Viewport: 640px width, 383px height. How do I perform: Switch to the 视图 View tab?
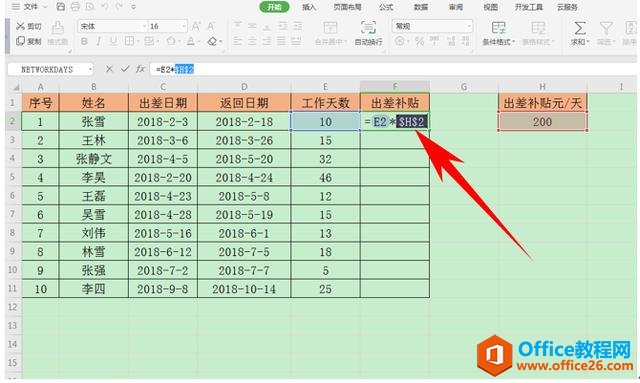tap(491, 7)
